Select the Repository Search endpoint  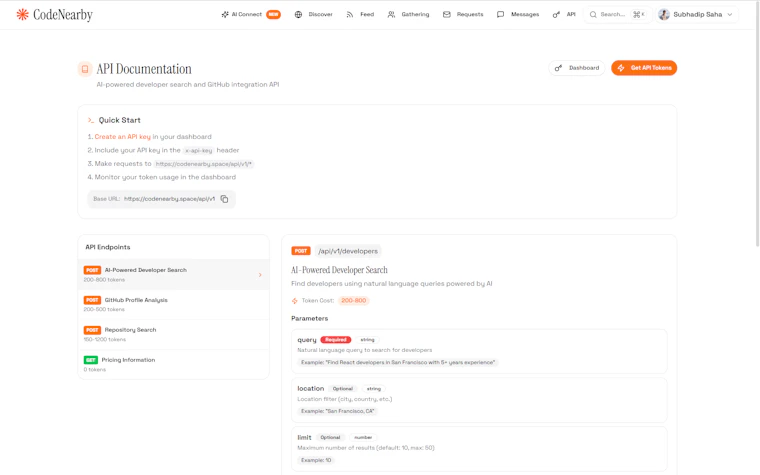pos(174,334)
